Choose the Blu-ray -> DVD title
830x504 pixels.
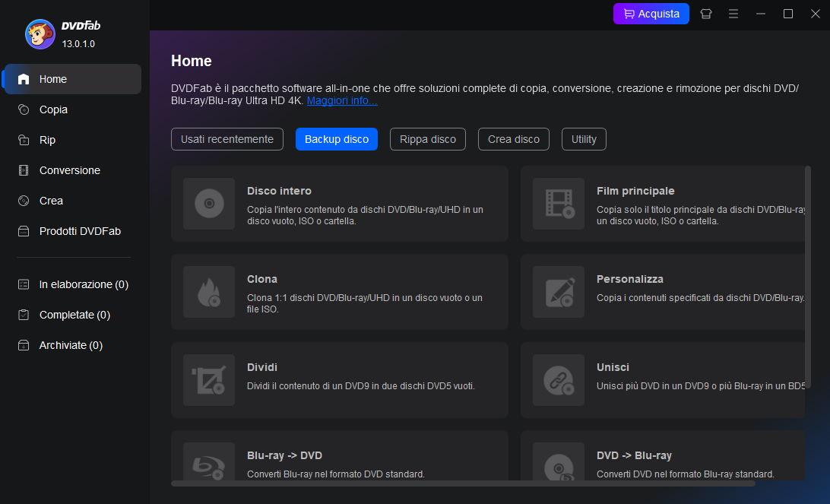coord(284,456)
